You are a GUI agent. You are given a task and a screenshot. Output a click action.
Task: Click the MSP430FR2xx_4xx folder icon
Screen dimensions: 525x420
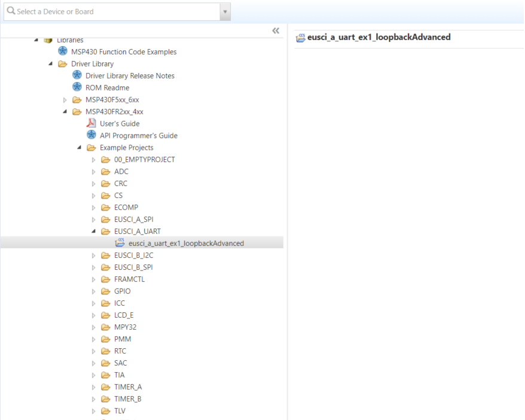(77, 111)
